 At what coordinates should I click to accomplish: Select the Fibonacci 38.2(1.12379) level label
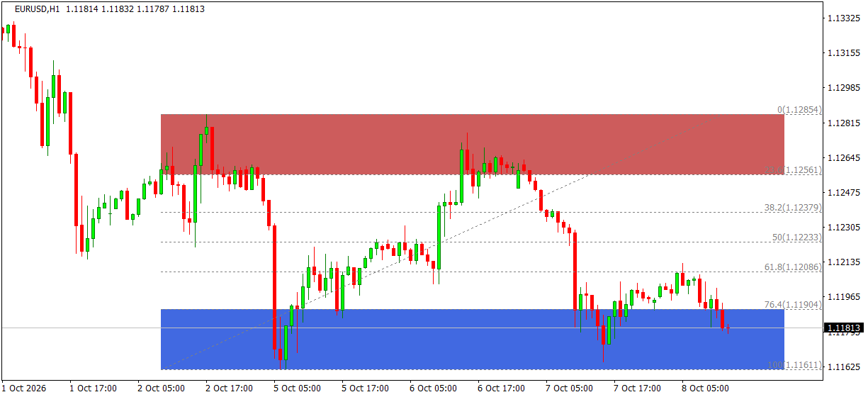(793, 208)
